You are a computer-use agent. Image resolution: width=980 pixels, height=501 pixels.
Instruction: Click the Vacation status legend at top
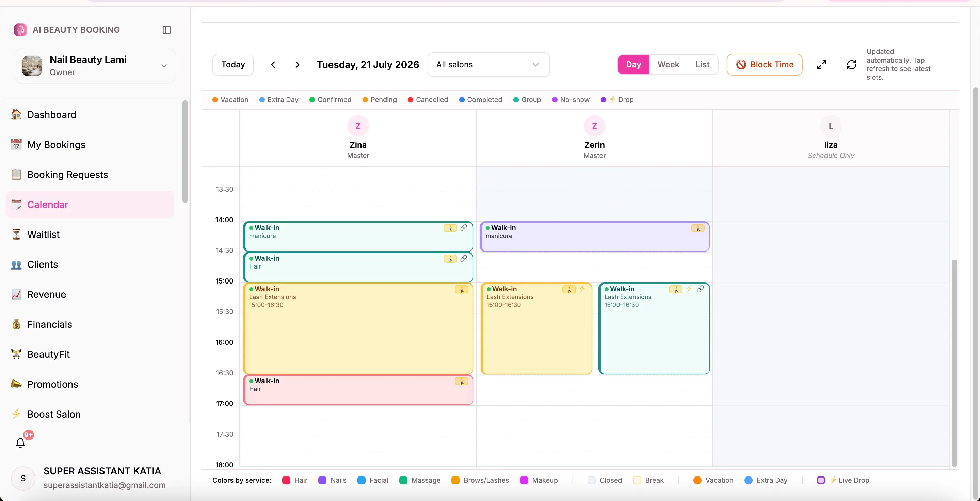[x=230, y=100]
